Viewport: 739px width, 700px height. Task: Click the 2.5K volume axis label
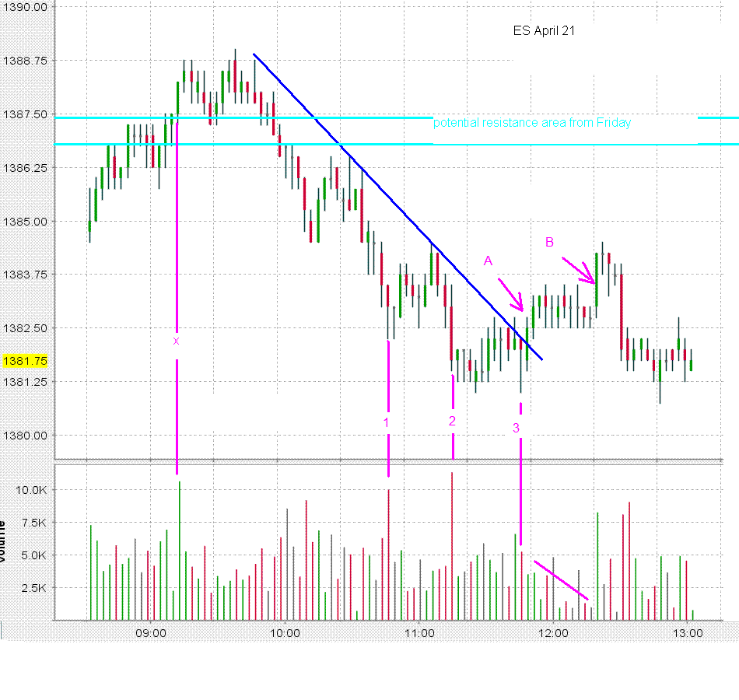[34, 588]
